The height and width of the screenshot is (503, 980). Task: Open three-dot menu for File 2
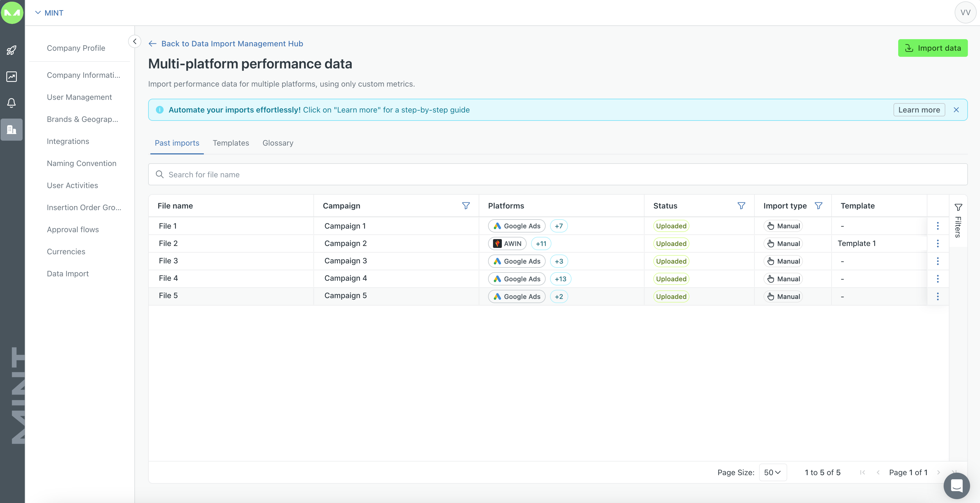[937, 243]
